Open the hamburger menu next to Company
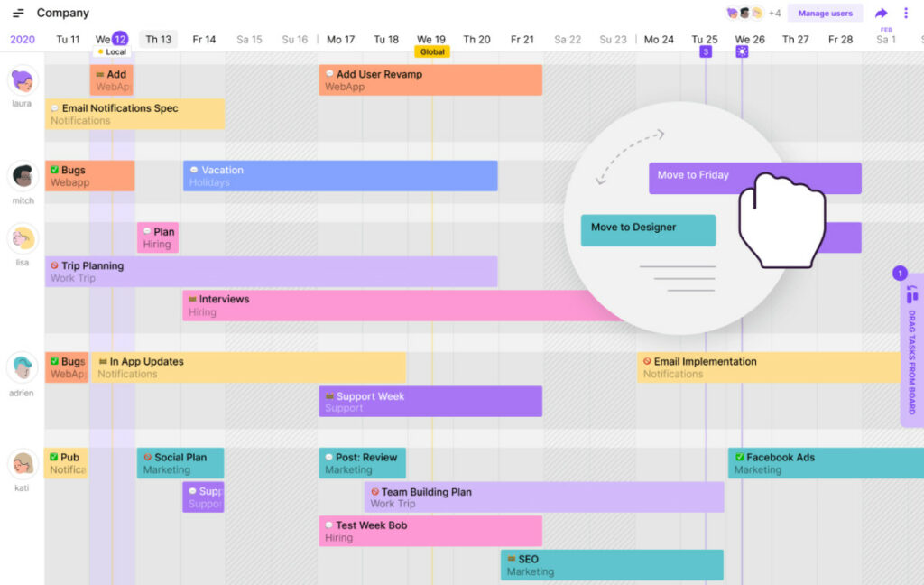The image size is (924, 585). (x=18, y=14)
